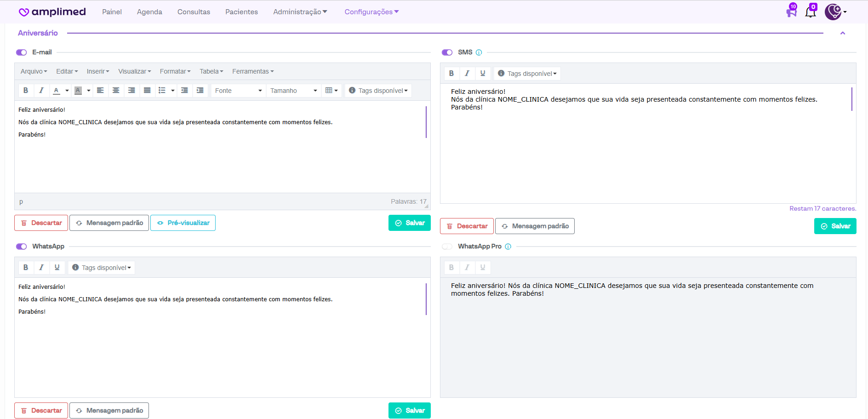Screen dimensions: 868x419
Task: Click the Pré-visualizar button
Action: point(183,223)
